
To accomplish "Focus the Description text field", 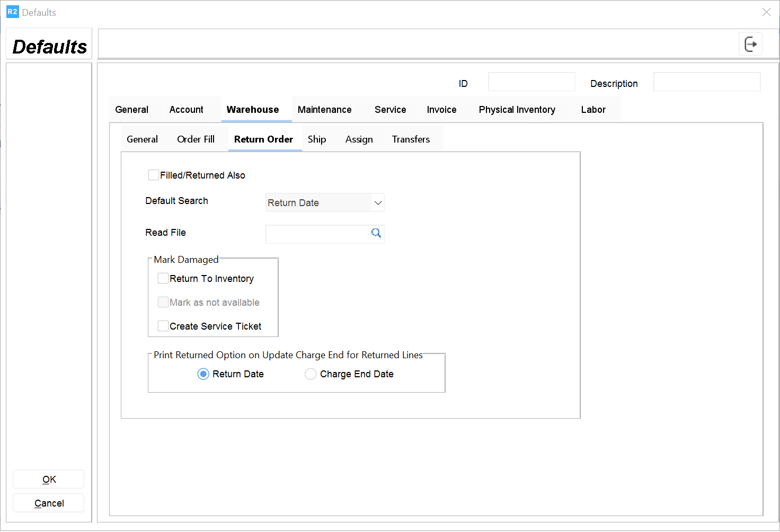I will [x=706, y=82].
